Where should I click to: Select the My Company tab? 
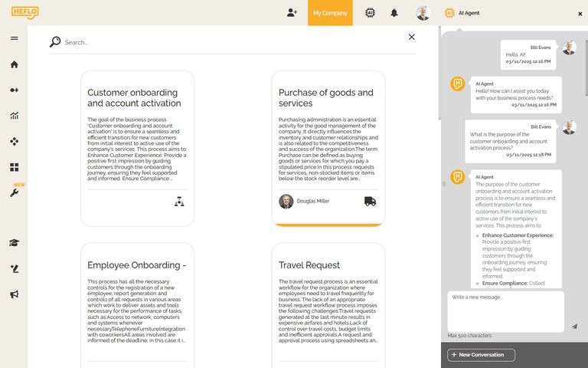[x=330, y=13]
